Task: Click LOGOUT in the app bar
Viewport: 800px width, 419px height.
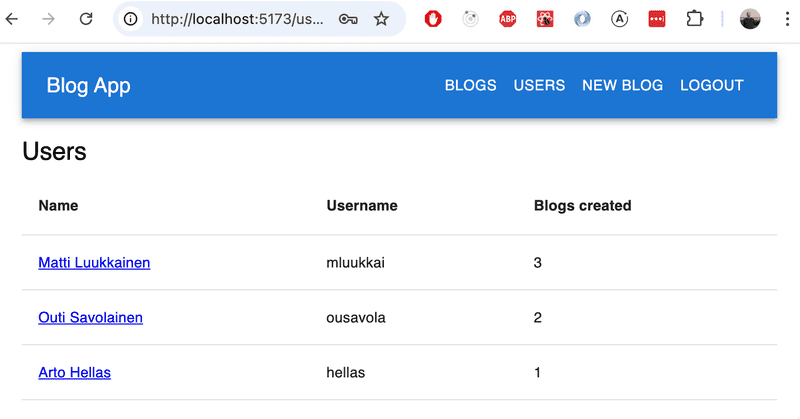Action: coord(712,85)
